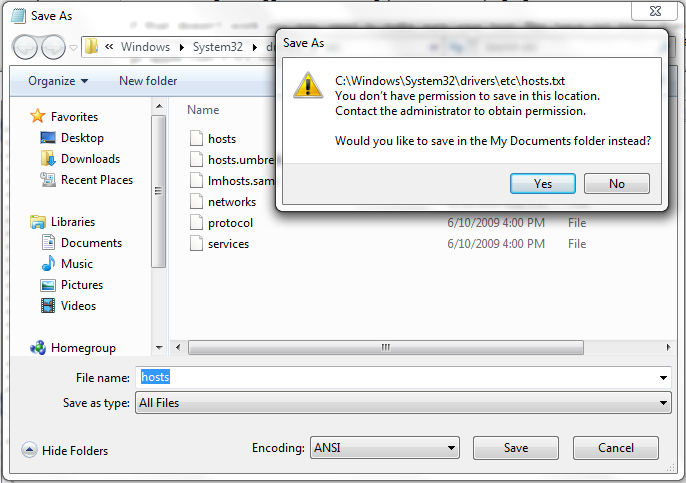Viewport: 686px width, 483px height.
Task: Click the File name input field
Action: pyautogui.click(x=403, y=377)
